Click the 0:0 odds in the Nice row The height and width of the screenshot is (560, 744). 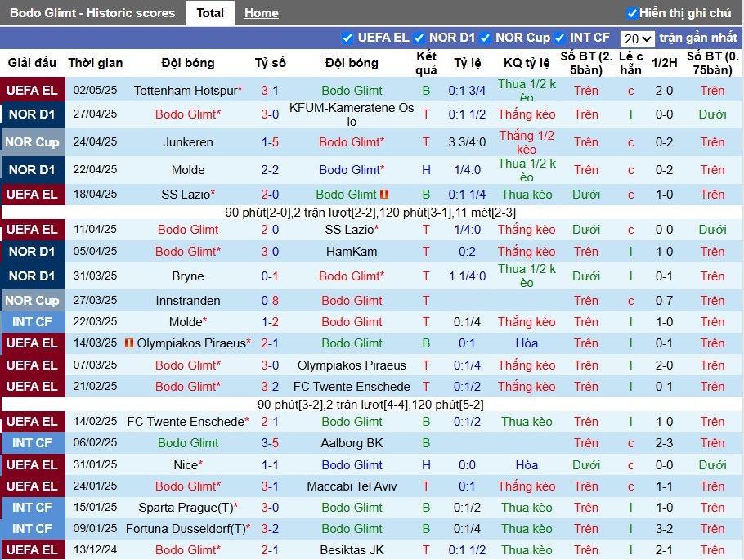[x=467, y=464]
